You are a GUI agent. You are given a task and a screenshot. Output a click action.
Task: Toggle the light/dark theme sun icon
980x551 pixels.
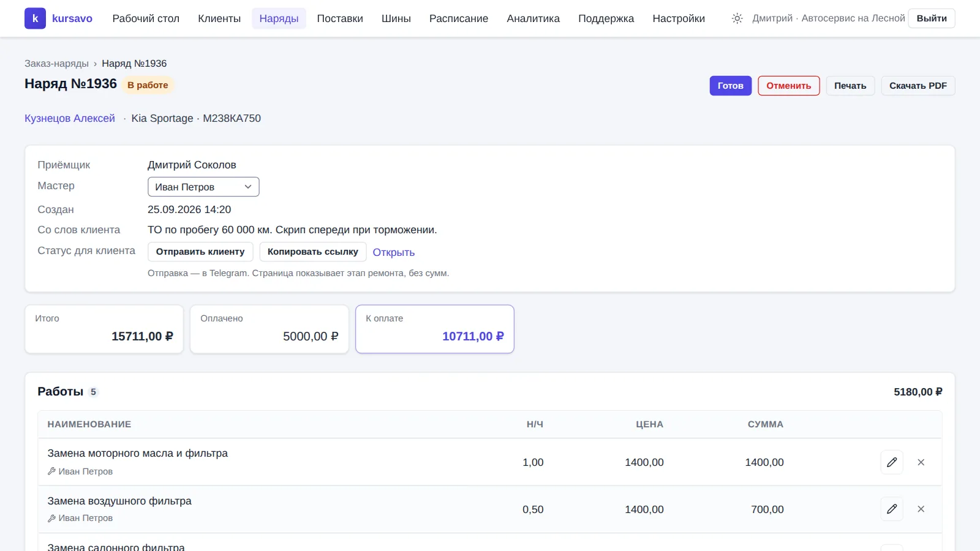(737, 18)
